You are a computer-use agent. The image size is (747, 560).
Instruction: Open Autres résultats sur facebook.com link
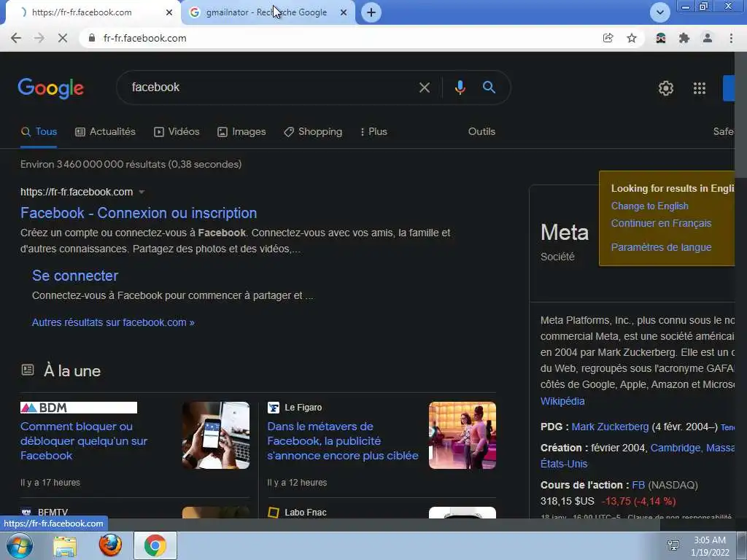[x=113, y=322]
